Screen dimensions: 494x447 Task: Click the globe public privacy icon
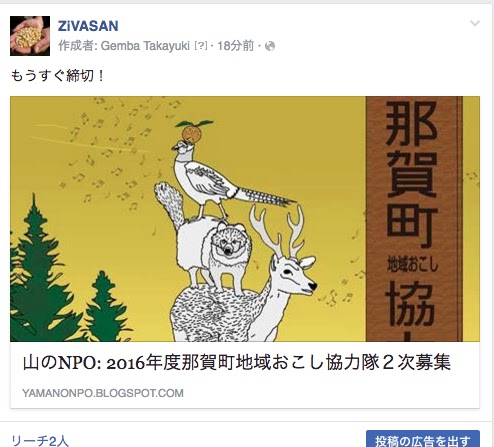coord(270,46)
